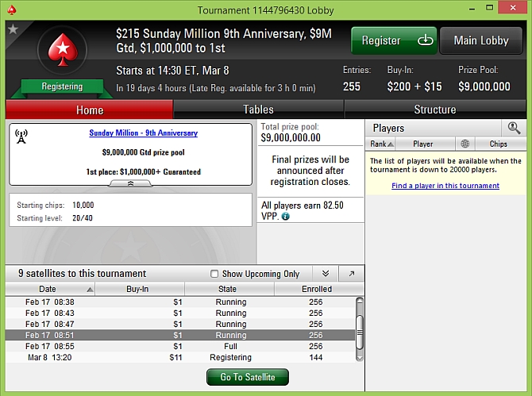Click the scrollbar up arrow

click(x=360, y=301)
